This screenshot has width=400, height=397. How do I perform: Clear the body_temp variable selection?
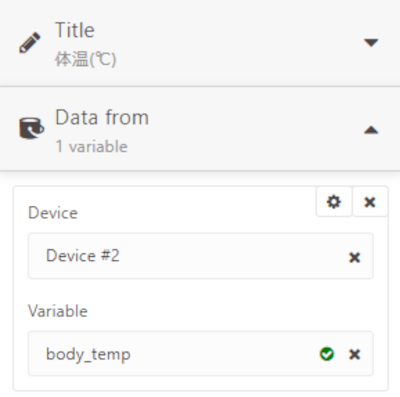[354, 354]
